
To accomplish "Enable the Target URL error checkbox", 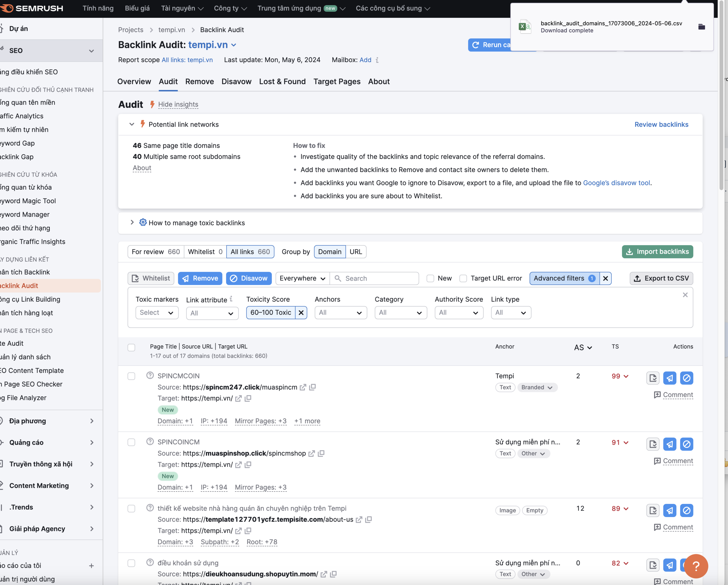I will (x=463, y=278).
